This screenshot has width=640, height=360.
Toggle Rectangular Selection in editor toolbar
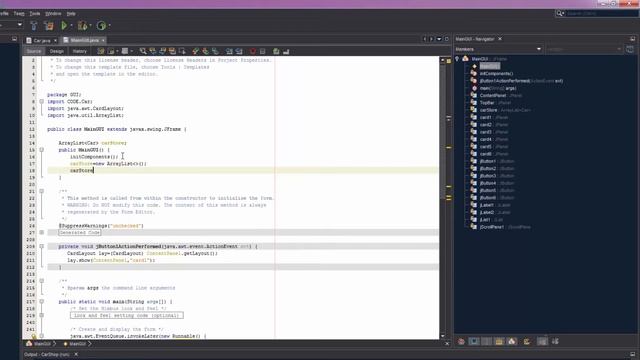pyautogui.click(x=182, y=51)
